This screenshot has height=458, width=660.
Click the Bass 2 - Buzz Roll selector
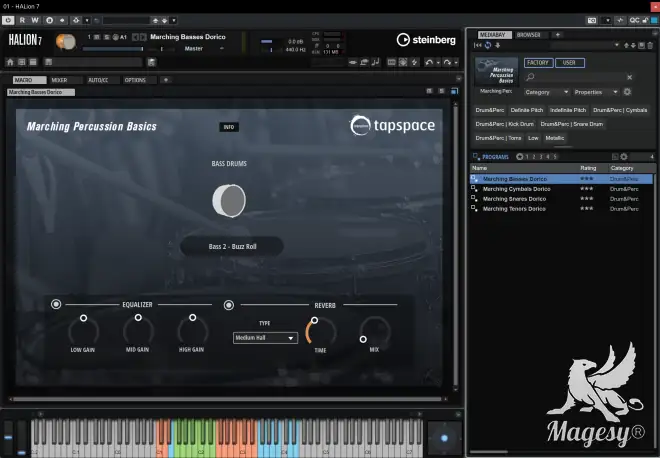click(x=232, y=246)
